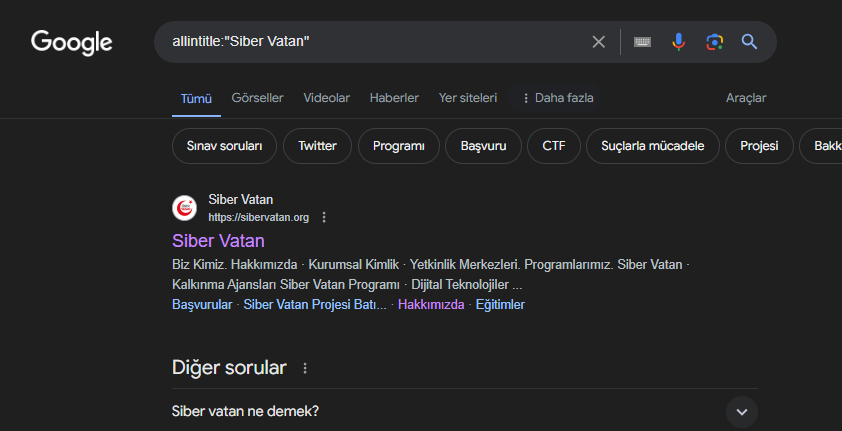
Task: Clear the search query with X icon
Action: [598, 42]
